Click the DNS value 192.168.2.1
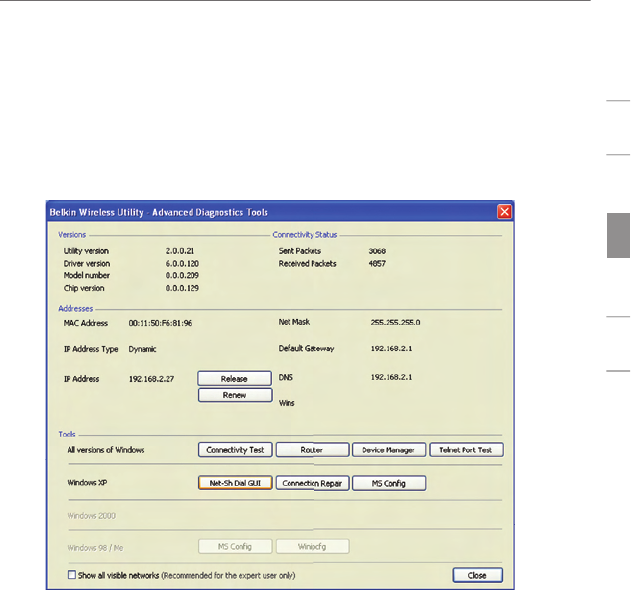 tap(391, 377)
